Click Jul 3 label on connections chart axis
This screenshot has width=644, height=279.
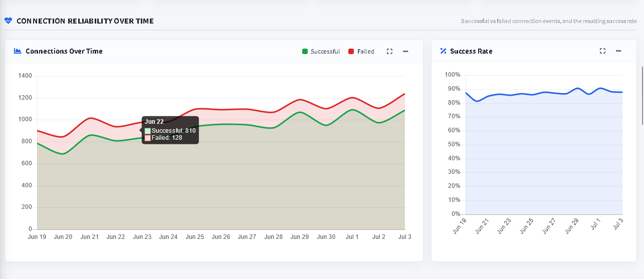pyautogui.click(x=404, y=237)
